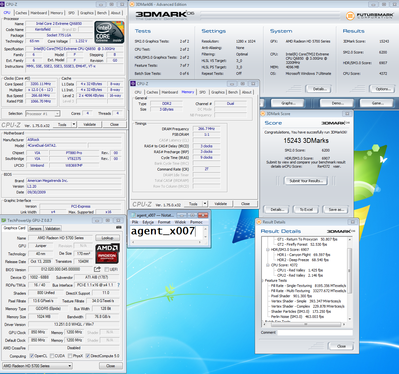399x374 pixels.
Task: Open Bench tab in CPU-Z memory window
Action: click(x=233, y=92)
